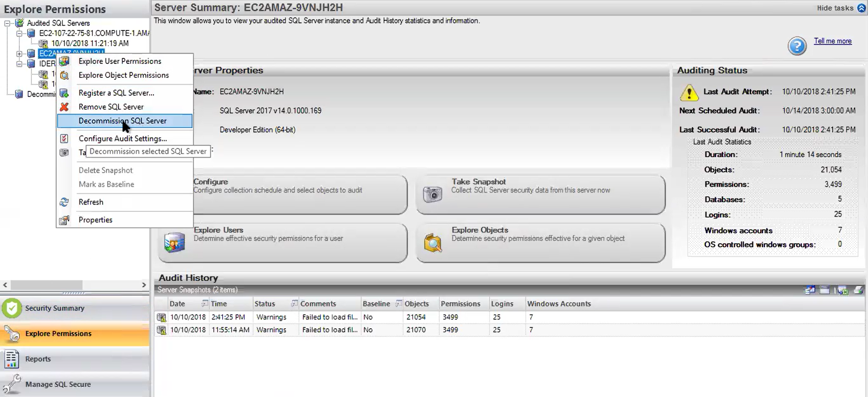Click the snapshot icon in the 11:55:14 AM row
The height and width of the screenshot is (397, 868).
point(162,330)
